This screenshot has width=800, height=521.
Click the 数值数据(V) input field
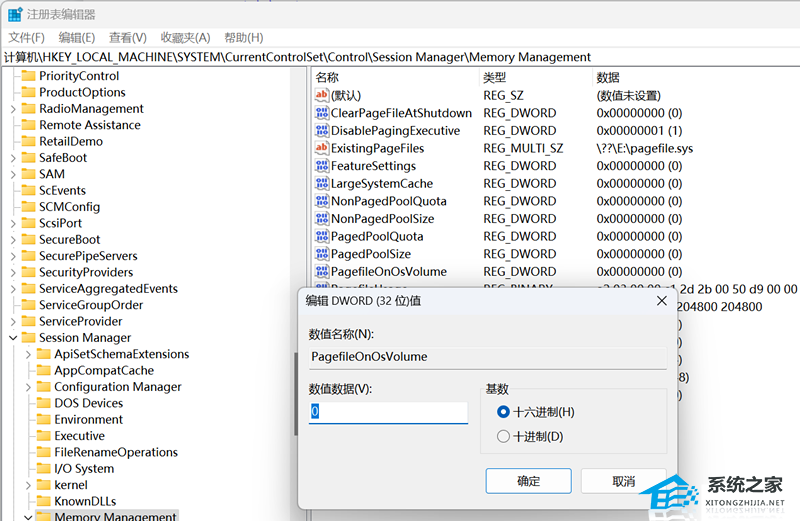[388, 412]
